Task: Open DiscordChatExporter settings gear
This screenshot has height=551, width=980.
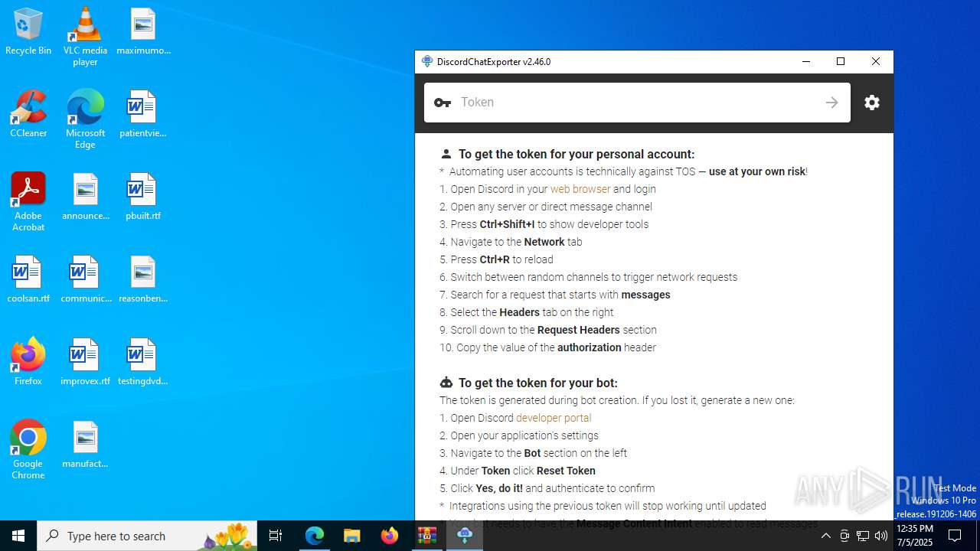Action: coord(872,103)
